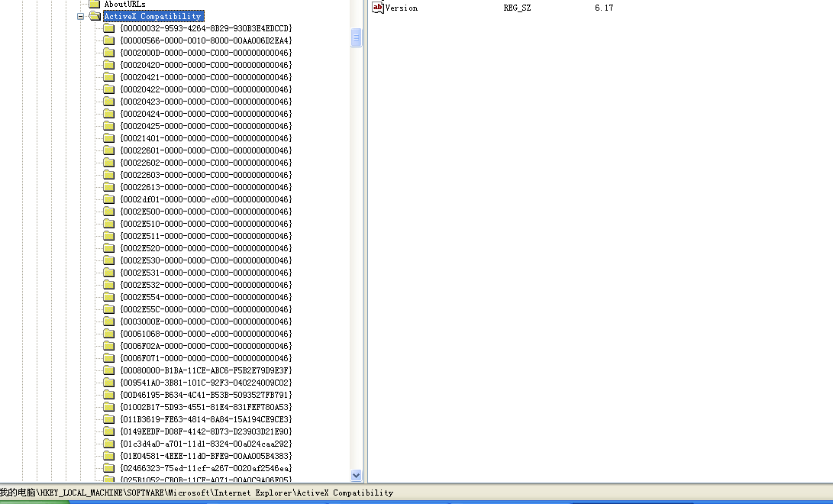Click the folder icon for {00000032-9593-4264-8B29-930B3E4EDCCD}
This screenshot has height=504, width=833.
click(108, 28)
